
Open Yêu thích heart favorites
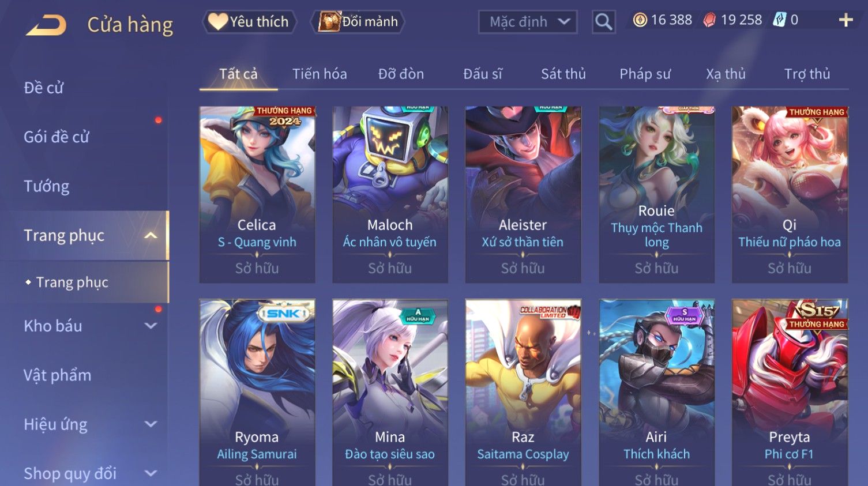pos(249,22)
